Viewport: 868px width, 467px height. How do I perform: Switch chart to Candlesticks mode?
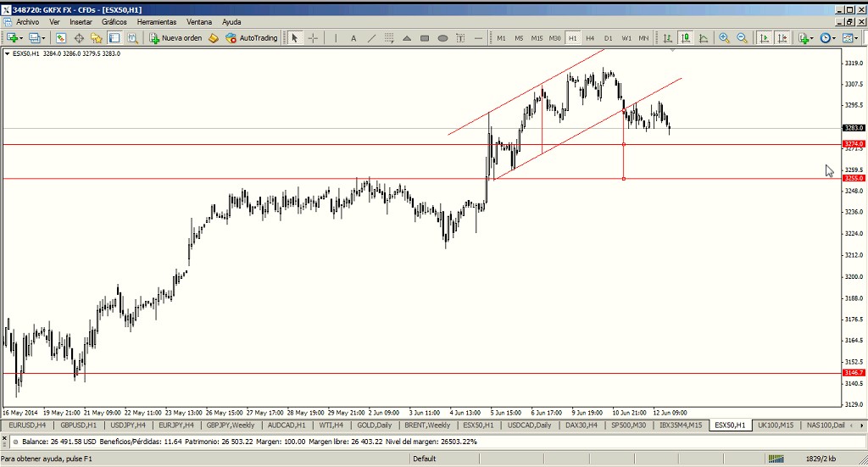[685, 37]
